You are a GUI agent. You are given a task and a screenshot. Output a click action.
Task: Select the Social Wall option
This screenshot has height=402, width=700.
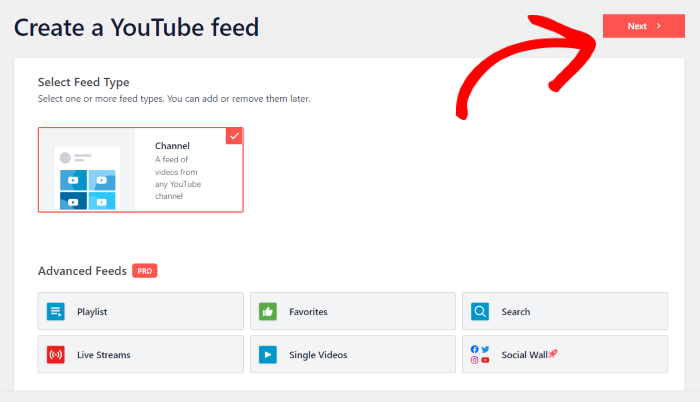pyautogui.click(x=565, y=354)
